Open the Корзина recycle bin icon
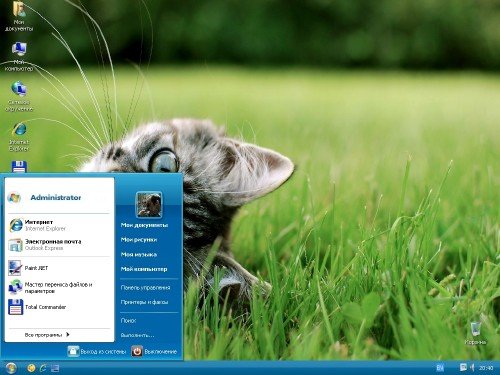Image resolution: width=500 pixels, height=375 pixels. point(476,333)
